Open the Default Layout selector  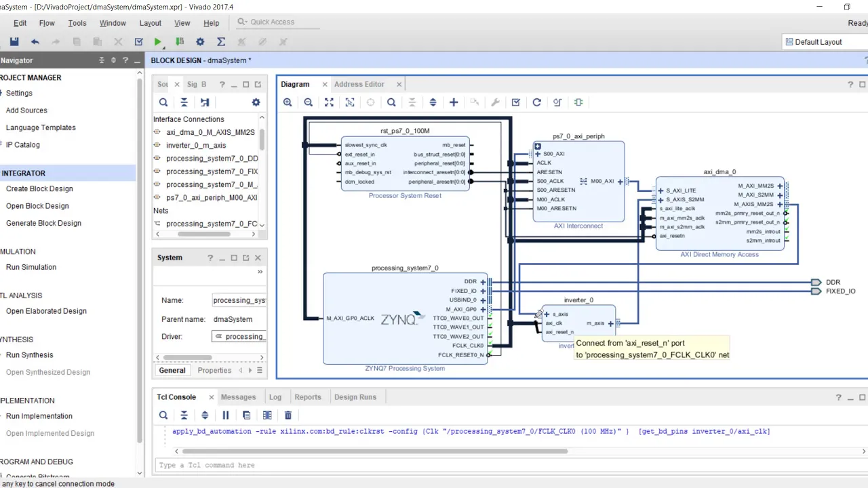click(x=825, y=42)
